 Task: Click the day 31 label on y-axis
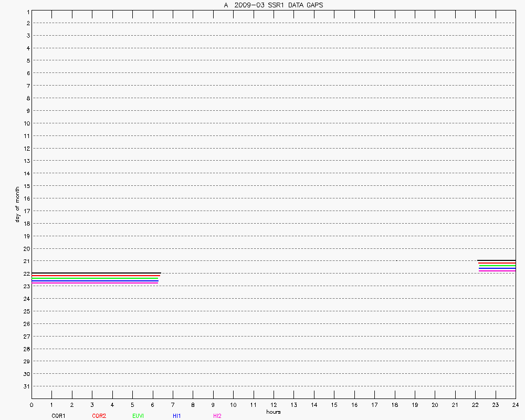(26, 386)
